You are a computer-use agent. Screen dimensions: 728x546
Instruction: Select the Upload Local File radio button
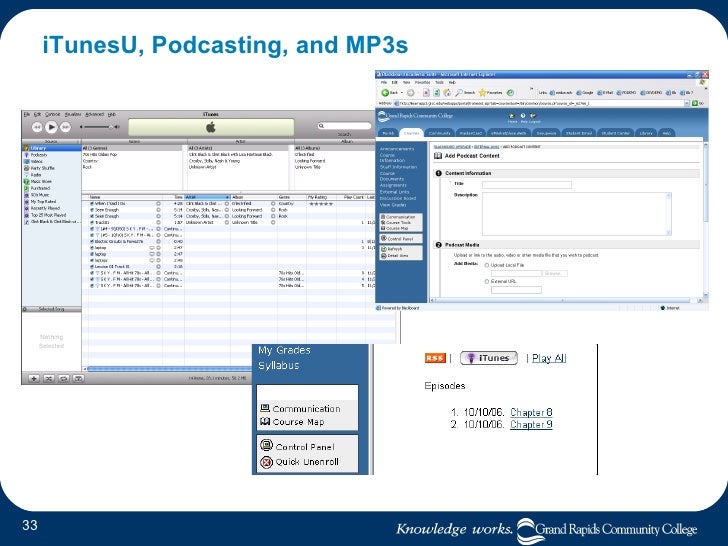click(487, 265)
